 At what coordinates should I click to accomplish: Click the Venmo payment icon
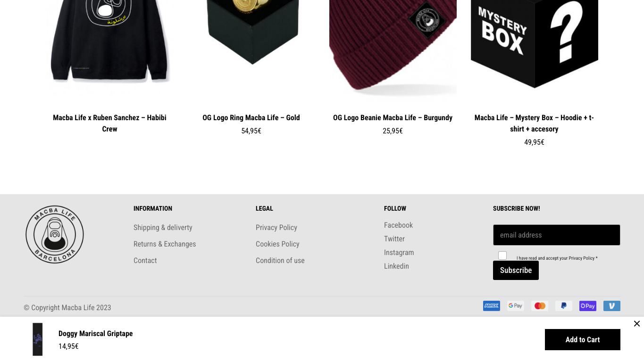tap(611, 306)
